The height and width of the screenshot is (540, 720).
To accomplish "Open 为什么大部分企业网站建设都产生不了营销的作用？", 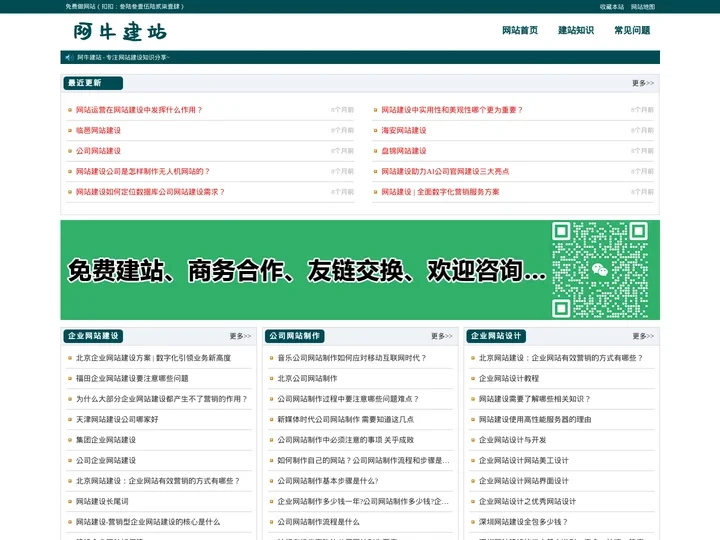I will click(162, 399).
